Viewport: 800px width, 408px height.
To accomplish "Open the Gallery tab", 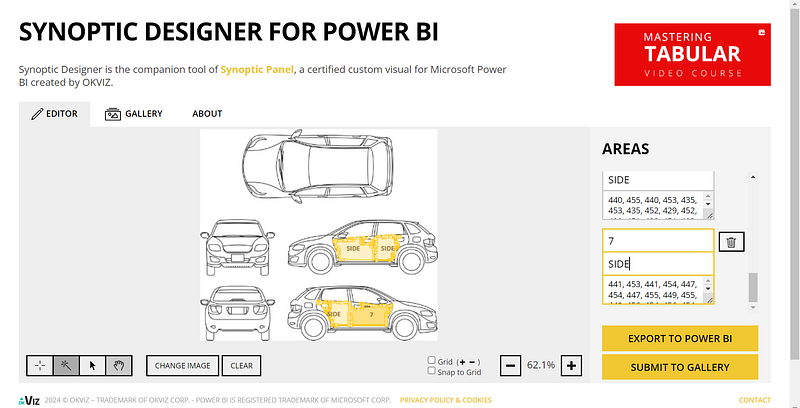I will [134, 114].
